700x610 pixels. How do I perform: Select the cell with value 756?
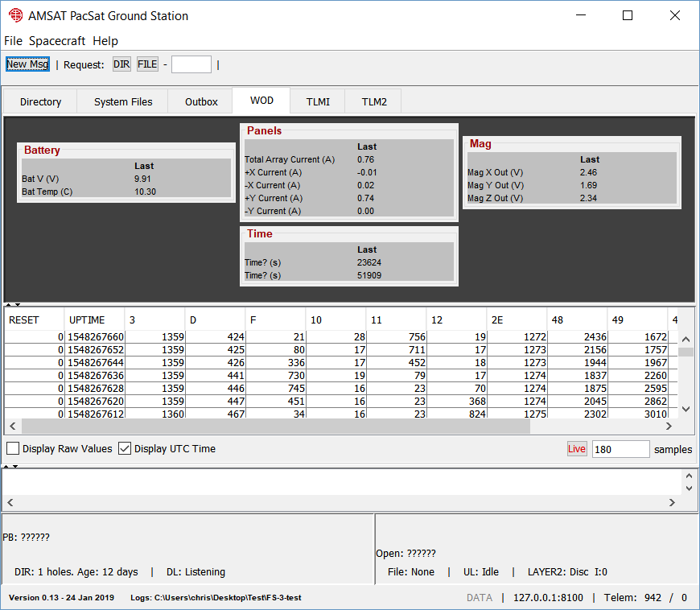tap(397, 336)
